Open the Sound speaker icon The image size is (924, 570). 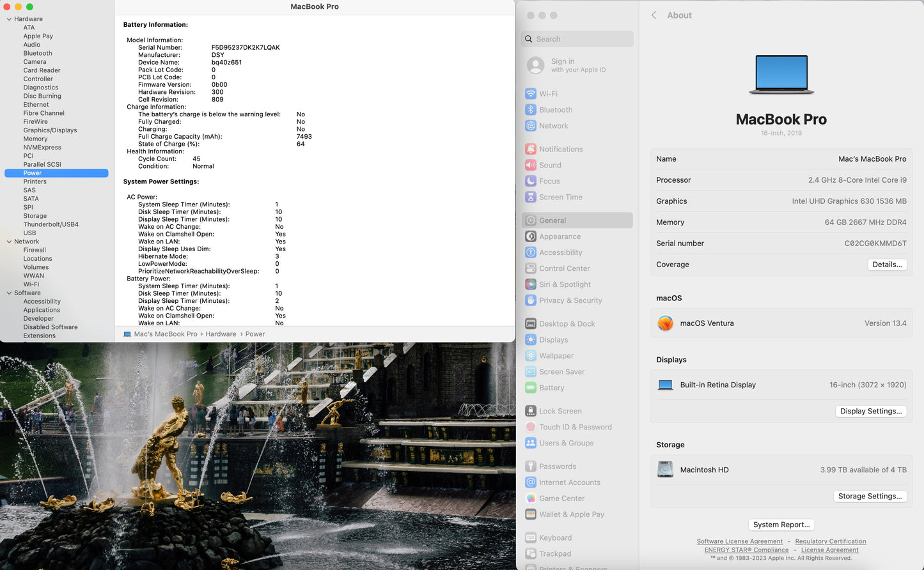(531, 165)
